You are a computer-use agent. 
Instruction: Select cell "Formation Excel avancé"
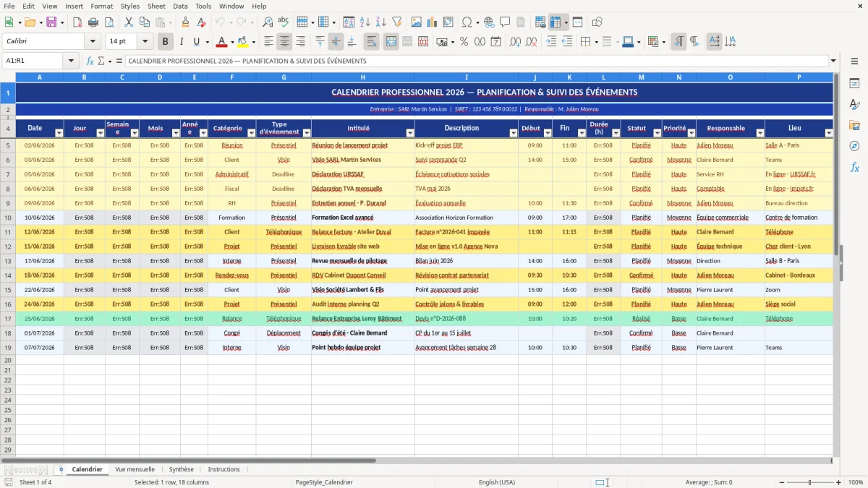click(x=362, y=218)
